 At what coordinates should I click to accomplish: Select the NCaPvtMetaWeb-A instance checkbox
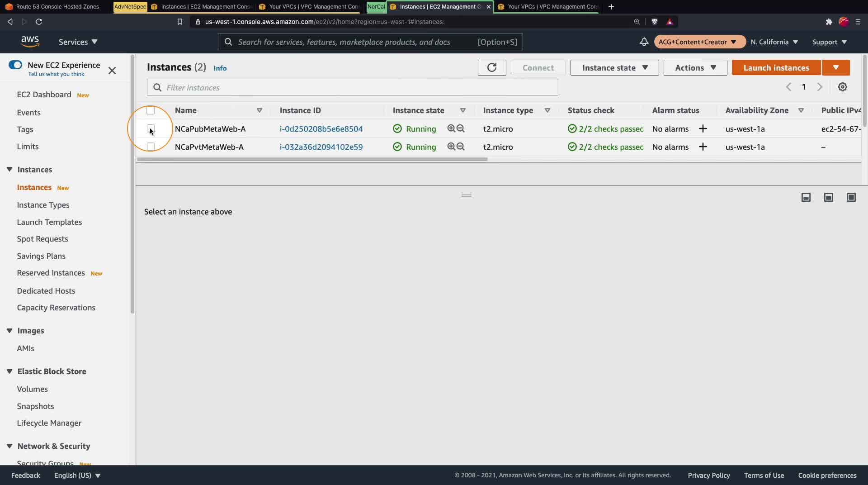point(151,147)
